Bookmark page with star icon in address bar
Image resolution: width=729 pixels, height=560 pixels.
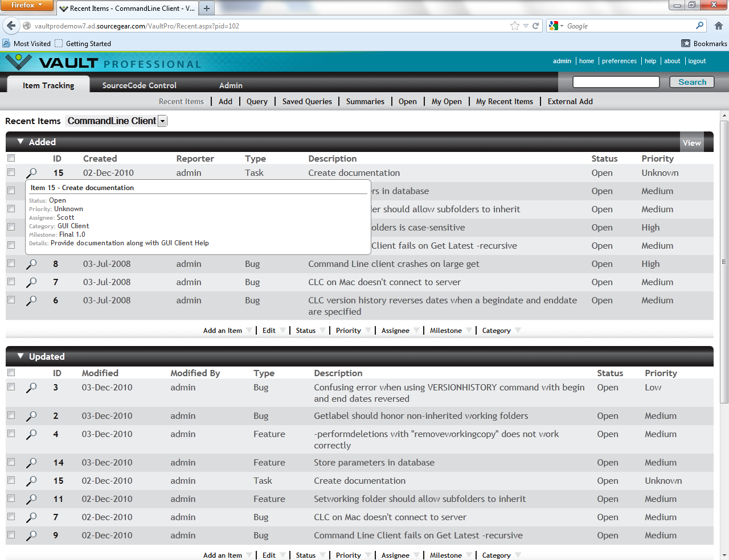click(515, 26)
